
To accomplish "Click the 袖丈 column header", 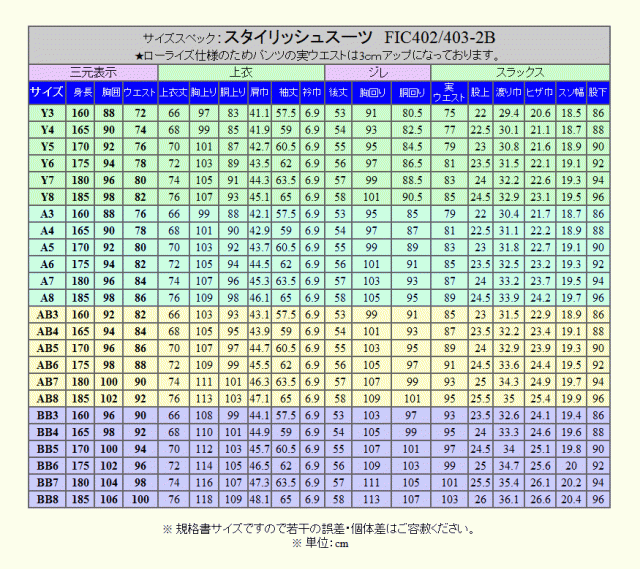I will [286, 92].
